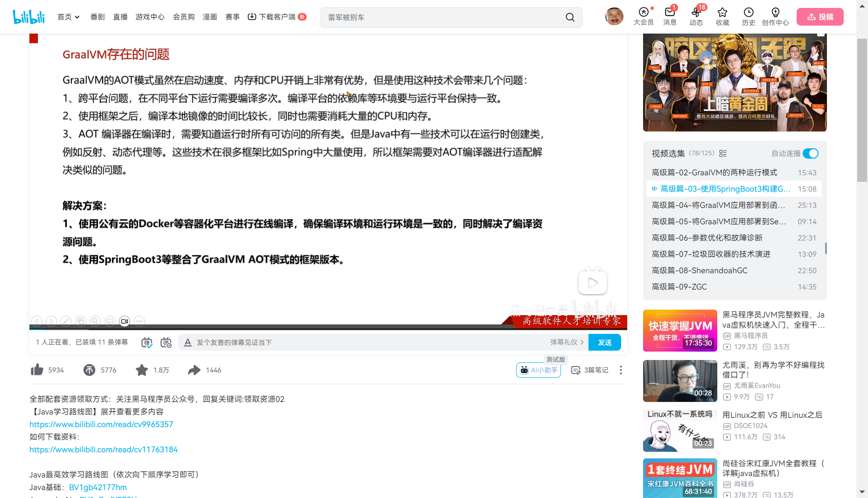
Task: Open the bilibili logo home page
Action: (x=28, y=17)
